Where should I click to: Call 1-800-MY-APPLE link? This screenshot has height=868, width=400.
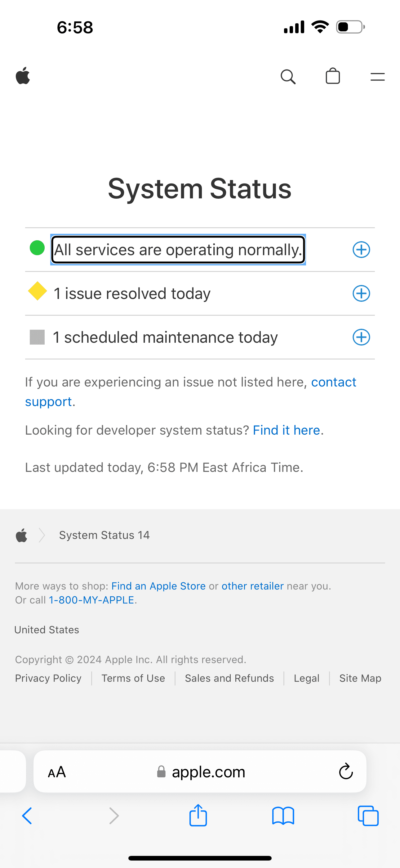[91, 600]
